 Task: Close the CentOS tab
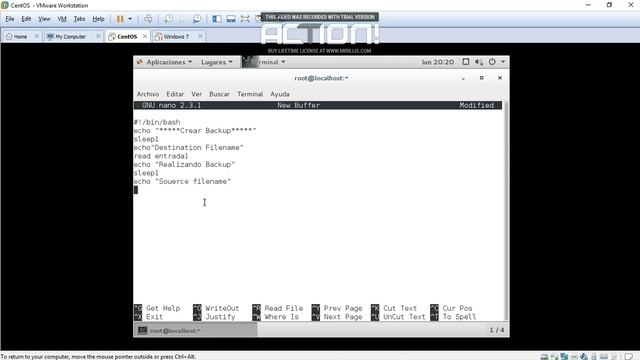coord(145,36)
